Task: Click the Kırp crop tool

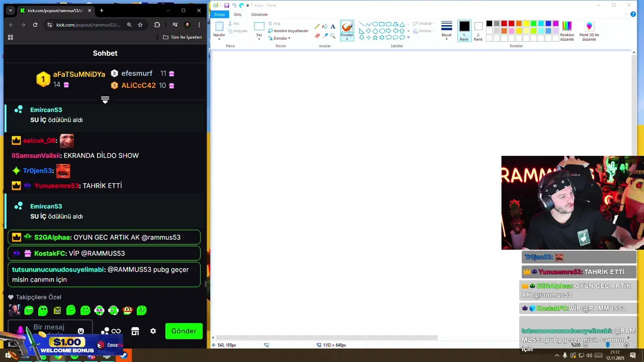Action: tap(274, 24)
